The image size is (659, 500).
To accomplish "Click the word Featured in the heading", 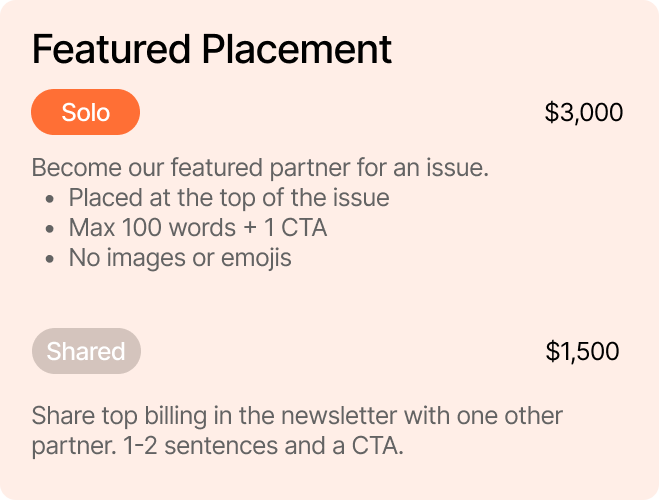I will 111,49.
